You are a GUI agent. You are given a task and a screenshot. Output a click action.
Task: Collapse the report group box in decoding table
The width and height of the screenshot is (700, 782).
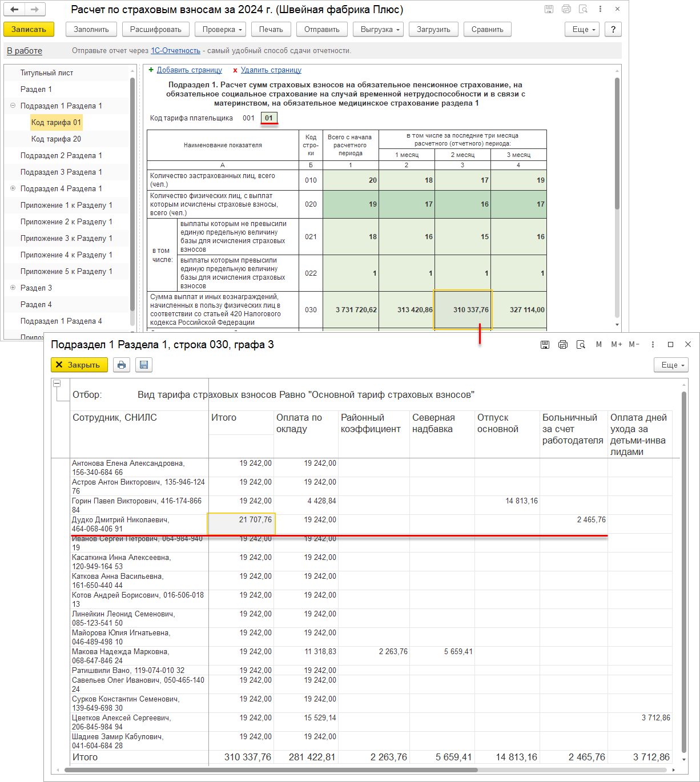point(57,384)
